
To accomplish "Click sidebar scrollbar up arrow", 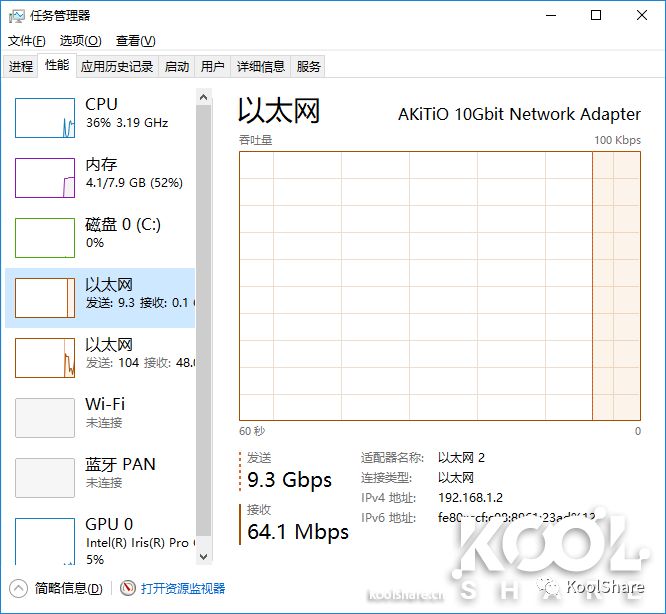I will tap(203, 97).
